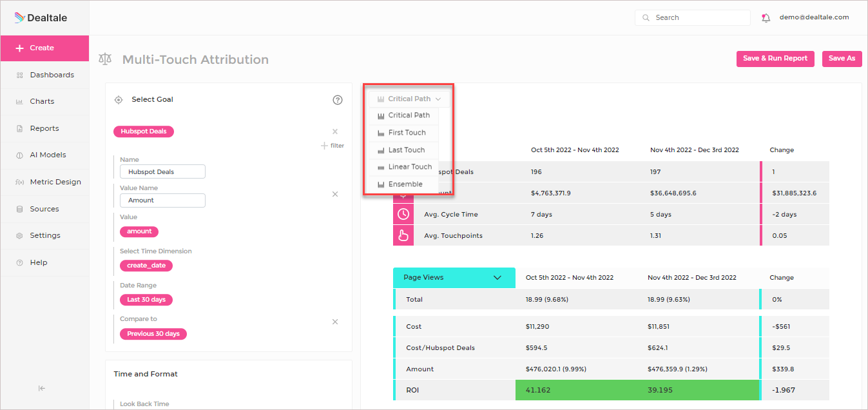Click the Avg. Cycle Time clock icon
Viewport: 868px width, 410px height.
coord(403,214)
